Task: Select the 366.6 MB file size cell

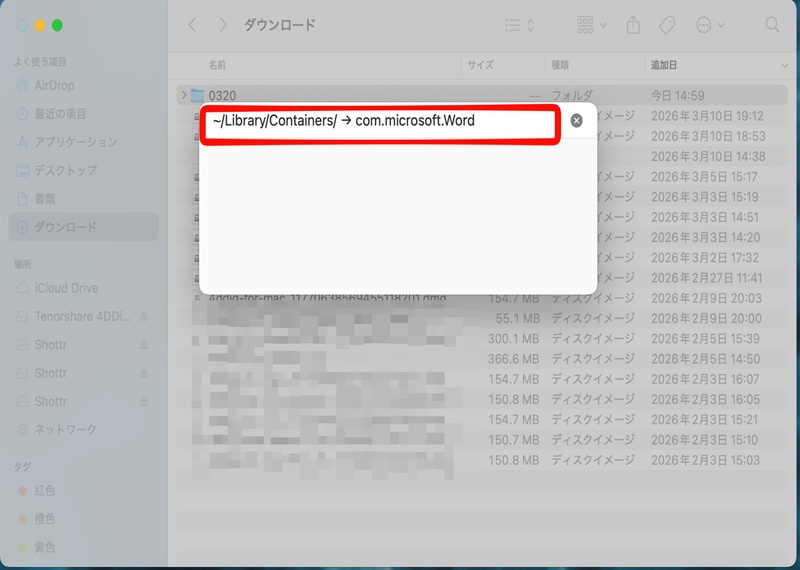Action: click(x=513, y=359)
